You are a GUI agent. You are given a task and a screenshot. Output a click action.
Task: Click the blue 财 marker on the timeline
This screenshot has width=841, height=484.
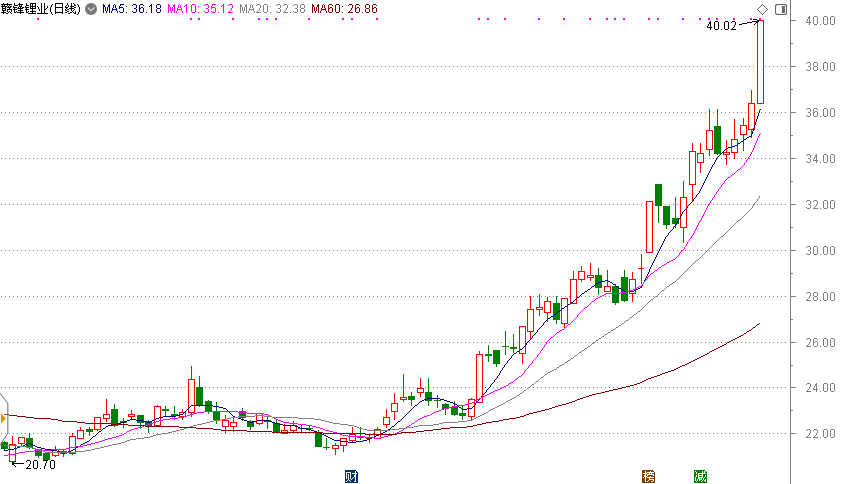click(351, 476)
